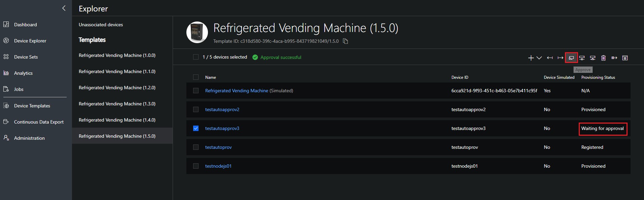This screenshot has height=200, width=644.
Task: Click Continuous Data Export icon
Action: point(6,122)
